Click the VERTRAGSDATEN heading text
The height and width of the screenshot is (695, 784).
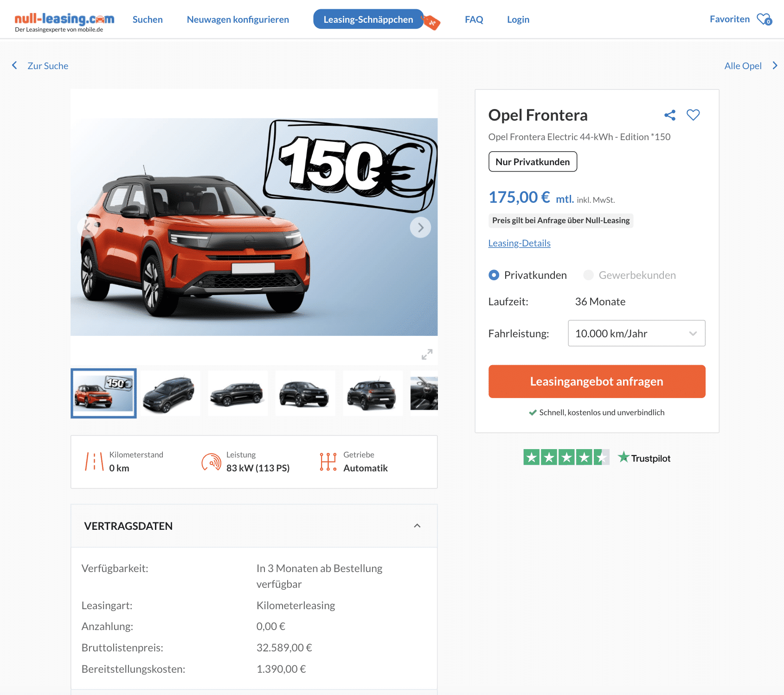click(x=129, y=526)
